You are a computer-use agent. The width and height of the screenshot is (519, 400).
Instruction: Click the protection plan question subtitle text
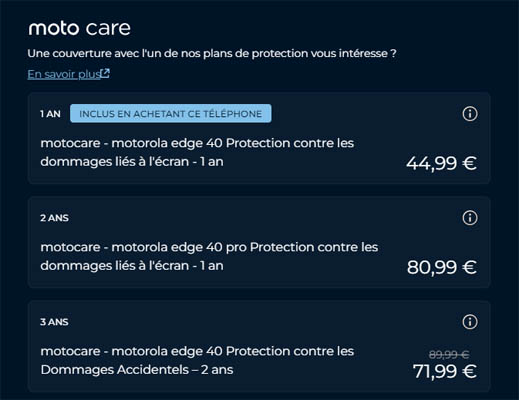(212, 53)
